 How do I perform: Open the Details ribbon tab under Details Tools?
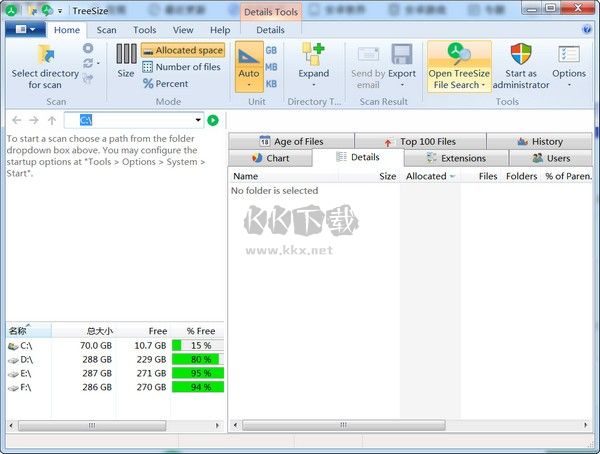[x=270, y=30]
